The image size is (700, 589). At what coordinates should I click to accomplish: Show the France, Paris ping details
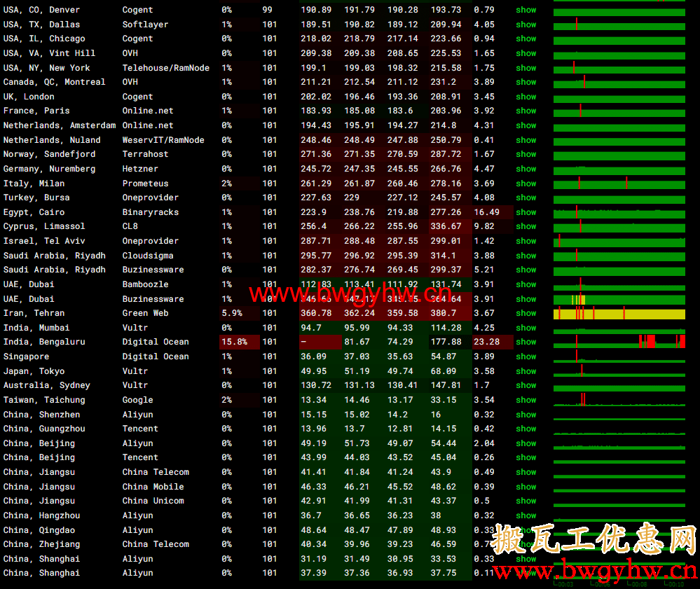(x=526, y=111)
